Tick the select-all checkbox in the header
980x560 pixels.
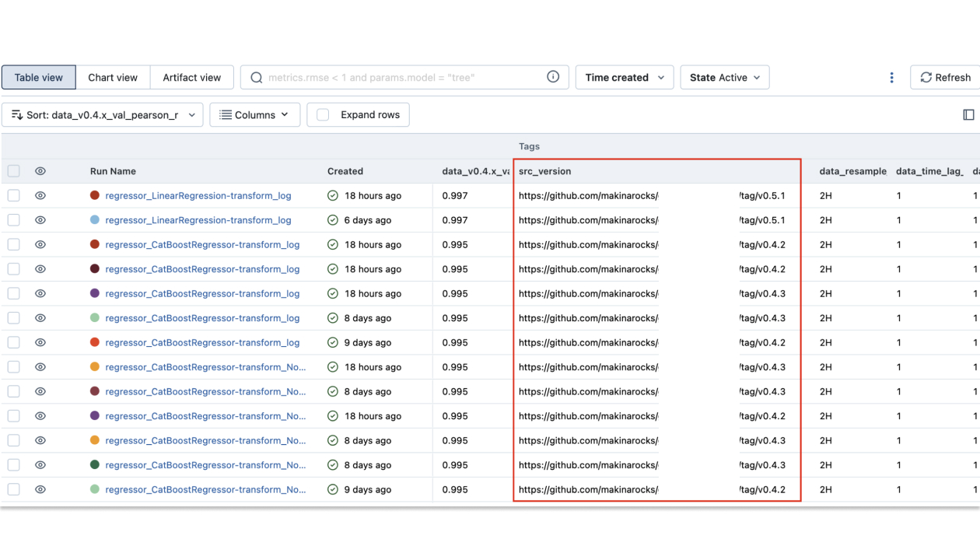(x=14, y=171)
